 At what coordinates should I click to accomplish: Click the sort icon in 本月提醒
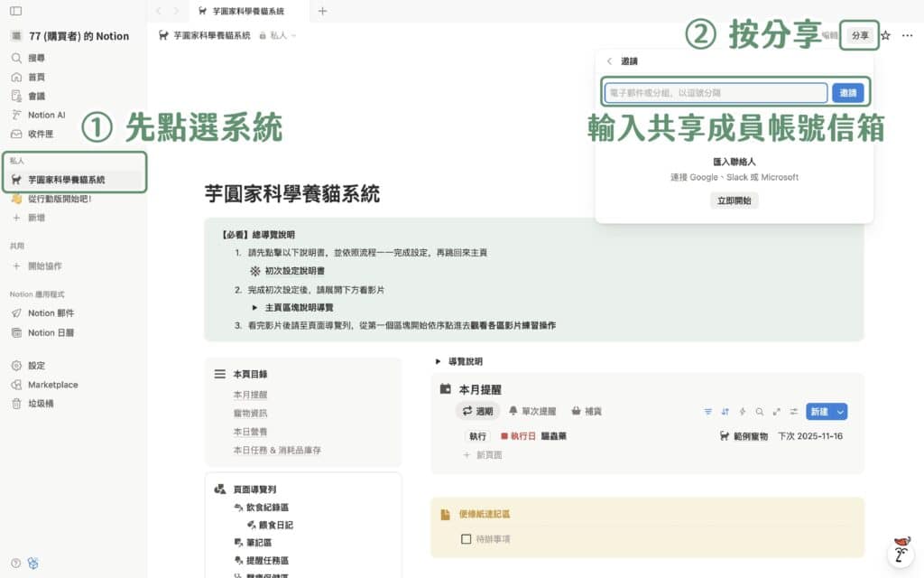point(725,412)
